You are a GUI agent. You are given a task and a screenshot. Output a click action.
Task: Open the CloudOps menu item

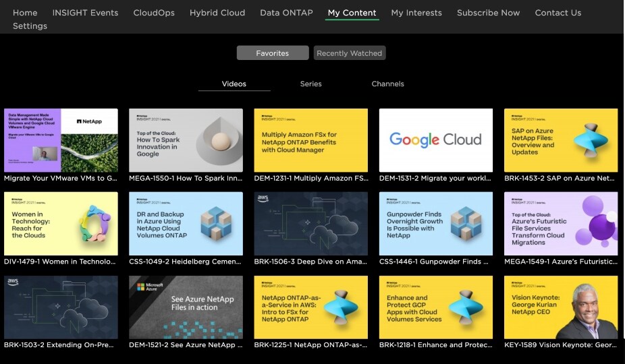pos(154,13)
